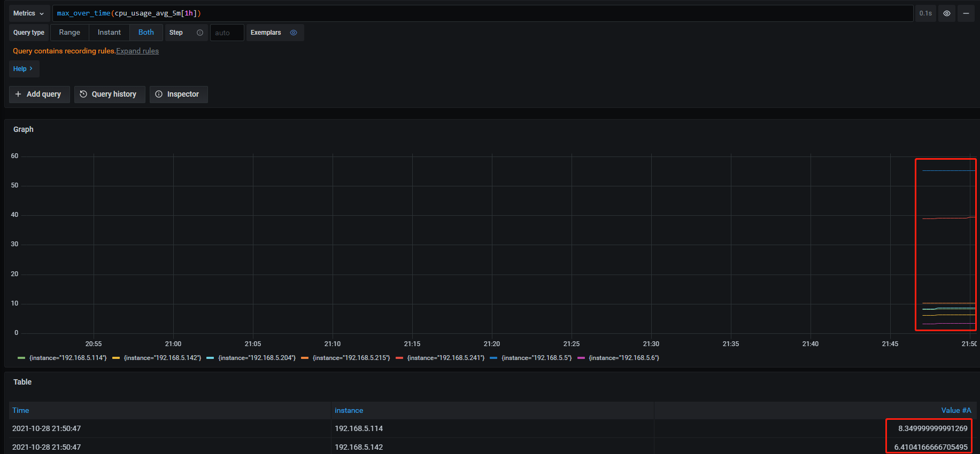The image size is (980, 454).
Task: Toggle 192.168.5.114 series in legend
Action: [x=67, y=358]
